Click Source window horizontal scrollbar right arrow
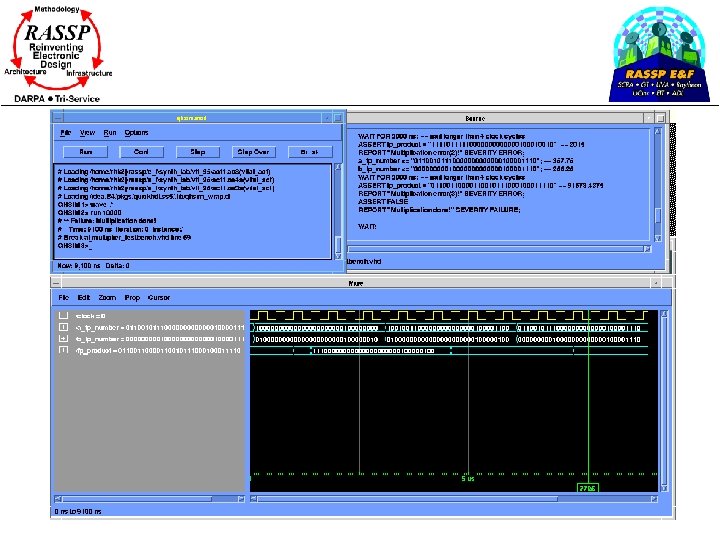This screenshot has width=720, height=540. click(647, 249)
